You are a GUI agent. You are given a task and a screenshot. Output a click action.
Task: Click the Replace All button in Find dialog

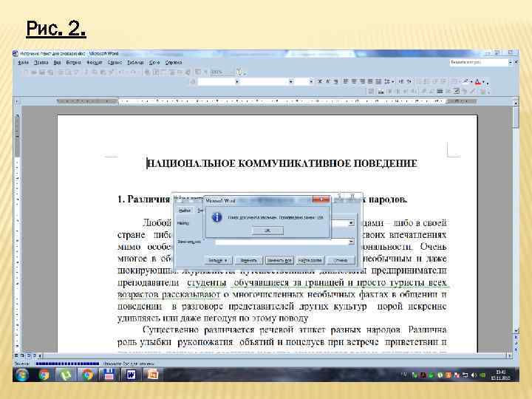[x=279, y=260]
